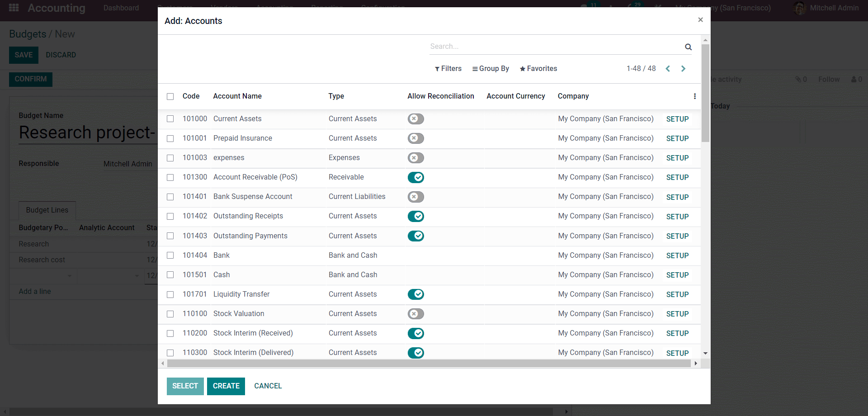Check the Bank Suspense Account row
Screen dimensions: 868x416
pos(170,197)
